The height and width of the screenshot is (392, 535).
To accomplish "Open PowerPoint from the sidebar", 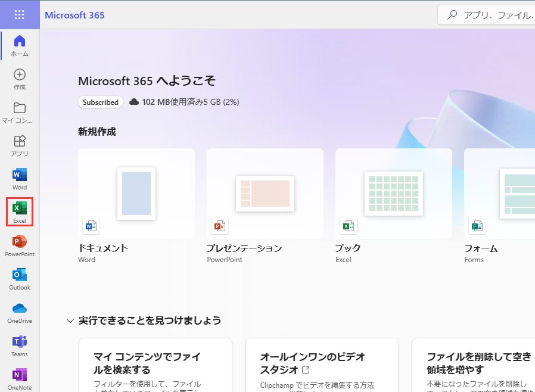I will click(20, 245).
